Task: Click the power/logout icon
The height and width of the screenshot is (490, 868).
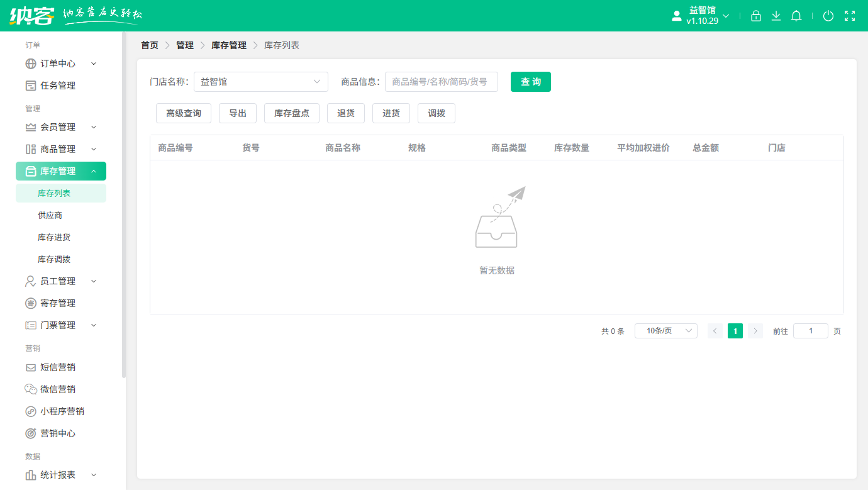Action: 828,16
